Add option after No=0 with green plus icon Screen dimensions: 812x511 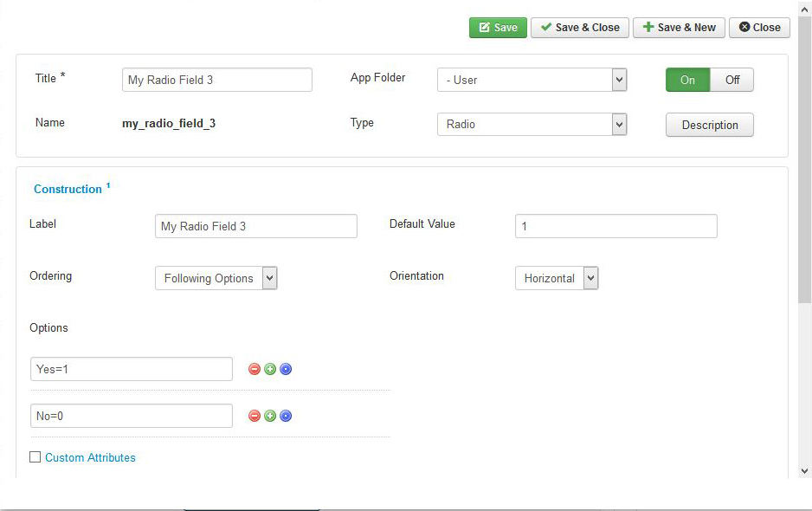coord(270,416)
